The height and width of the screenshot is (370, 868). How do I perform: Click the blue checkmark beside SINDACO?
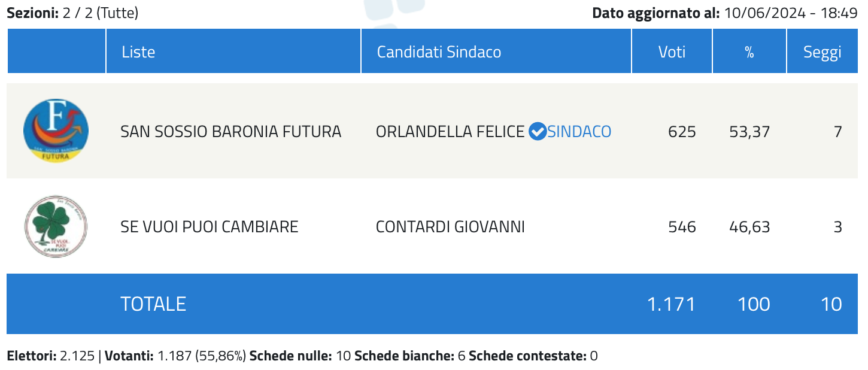[538, 131]
